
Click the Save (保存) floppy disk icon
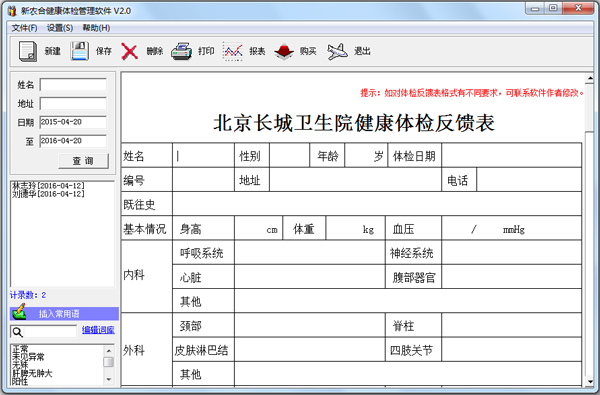coord(80,51)
